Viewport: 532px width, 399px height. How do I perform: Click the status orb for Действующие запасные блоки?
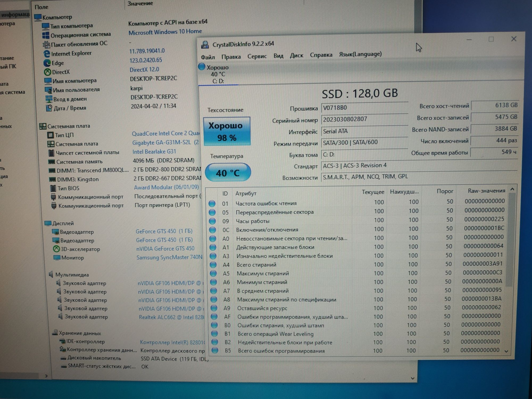(x=213, y=247)
